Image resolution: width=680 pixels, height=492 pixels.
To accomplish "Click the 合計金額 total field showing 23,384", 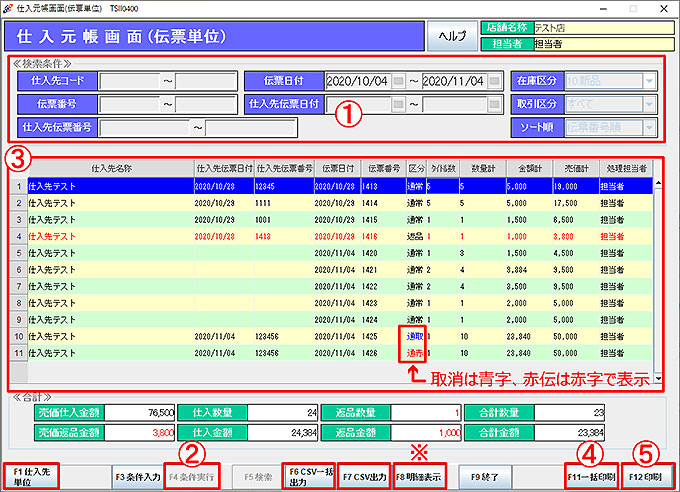I will (x=569, y=433).
